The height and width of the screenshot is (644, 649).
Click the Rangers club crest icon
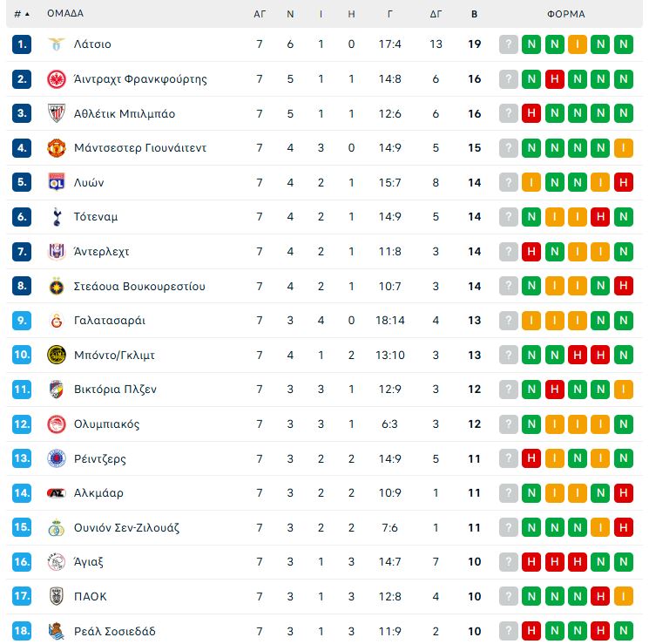56,458
